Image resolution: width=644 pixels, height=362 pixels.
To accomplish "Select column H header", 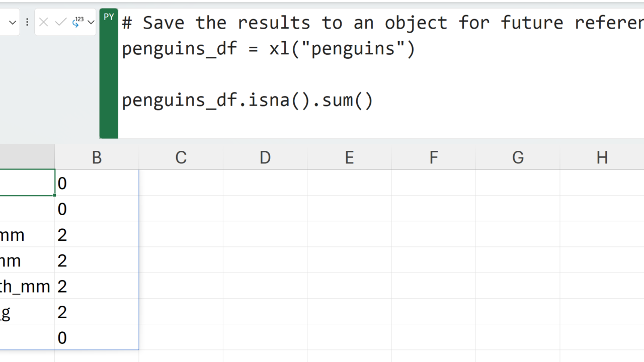I will coord(602,157).
